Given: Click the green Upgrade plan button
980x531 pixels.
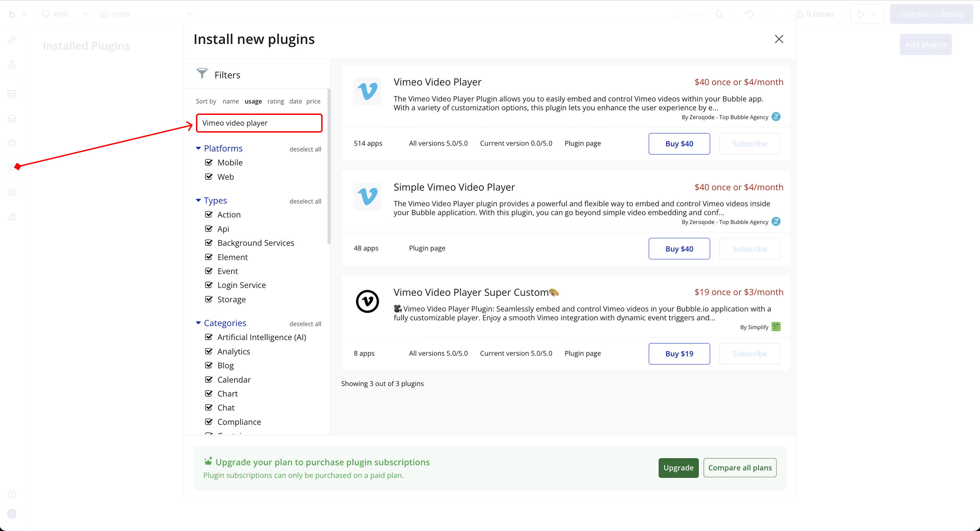Looking at the screenshot, I should point(678,467).
